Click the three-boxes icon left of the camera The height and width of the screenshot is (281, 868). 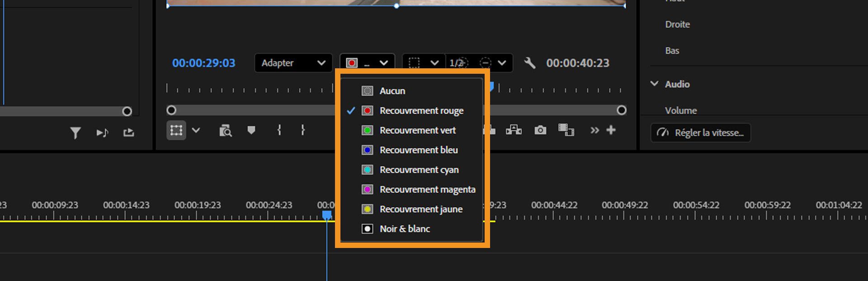click(514, 130)
